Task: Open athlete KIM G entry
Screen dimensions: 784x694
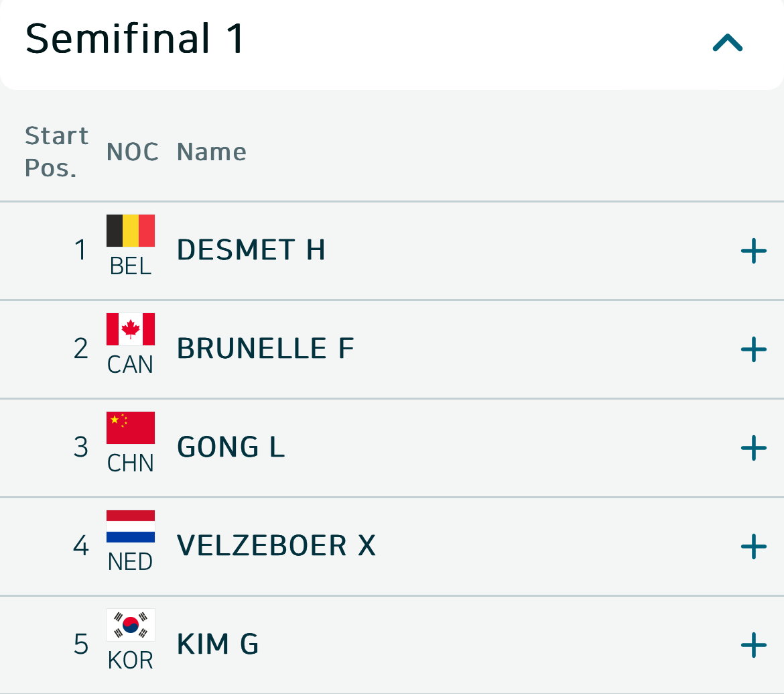Action: [x=218, y=645]
